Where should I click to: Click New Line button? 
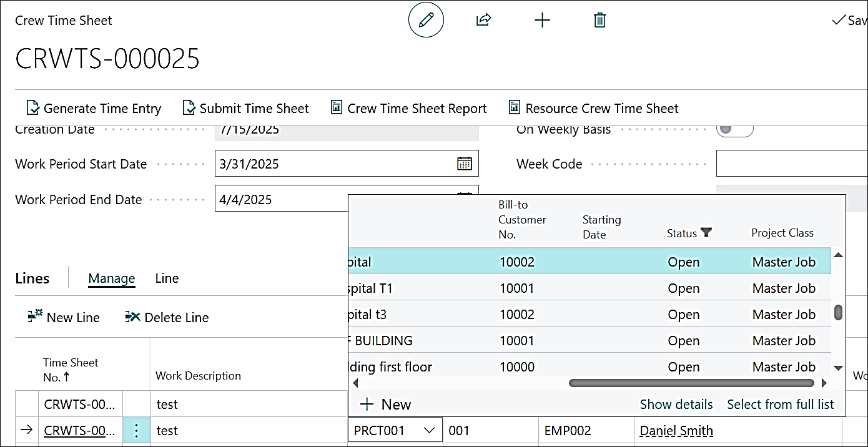tap(64, 317)
